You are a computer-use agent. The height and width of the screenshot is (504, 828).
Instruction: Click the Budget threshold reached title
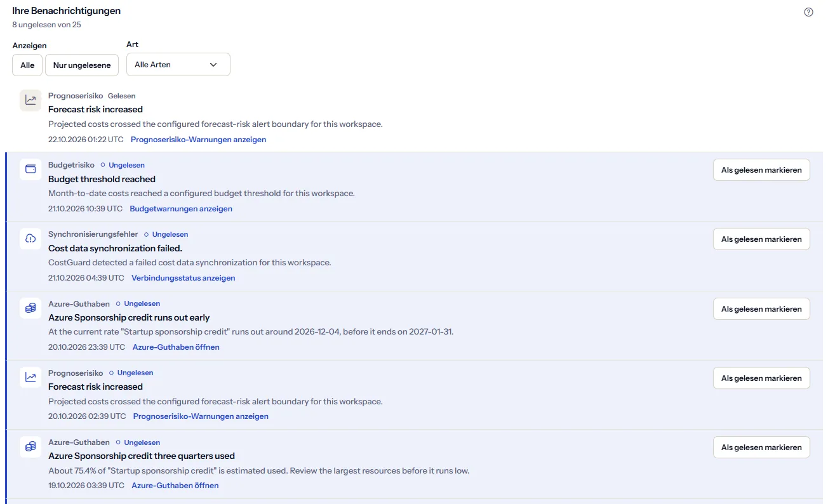[102, 179]
